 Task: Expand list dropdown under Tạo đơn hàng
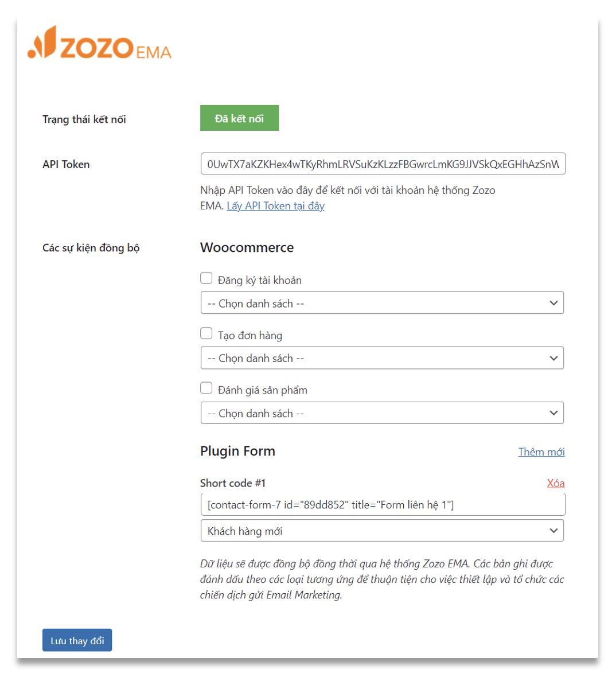tap(382, 358)
